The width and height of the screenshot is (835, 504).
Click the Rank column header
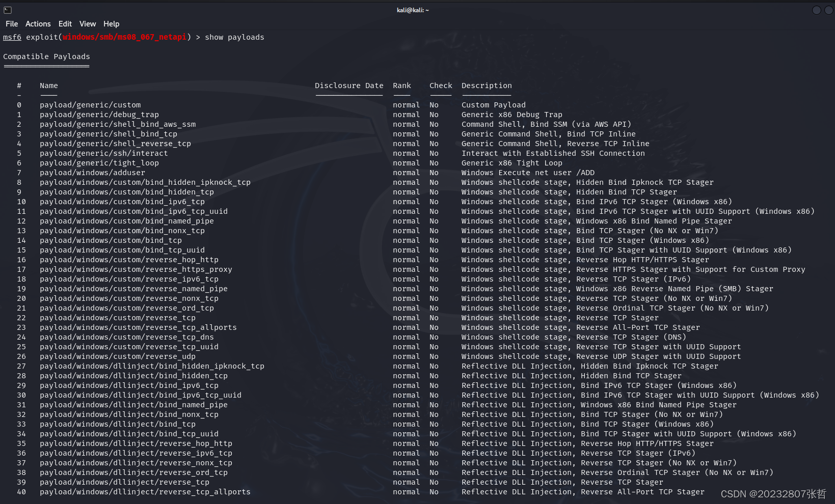[x=402, y=86]
